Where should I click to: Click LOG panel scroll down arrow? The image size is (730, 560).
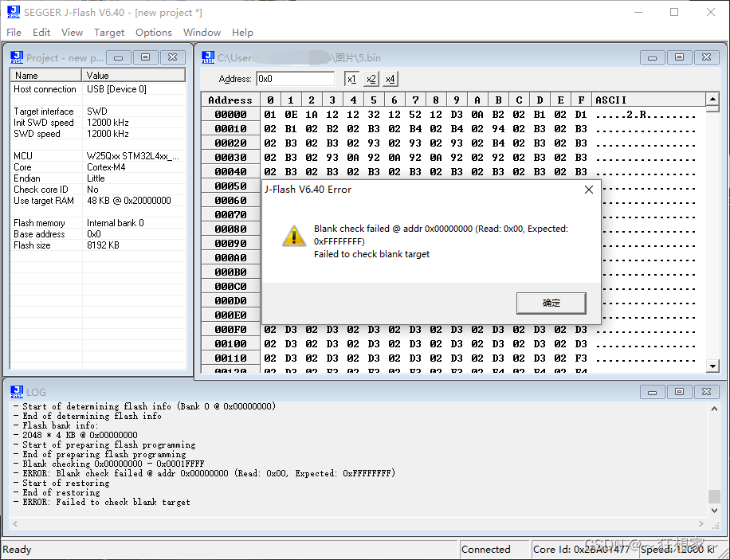click(x=714, y=510)
